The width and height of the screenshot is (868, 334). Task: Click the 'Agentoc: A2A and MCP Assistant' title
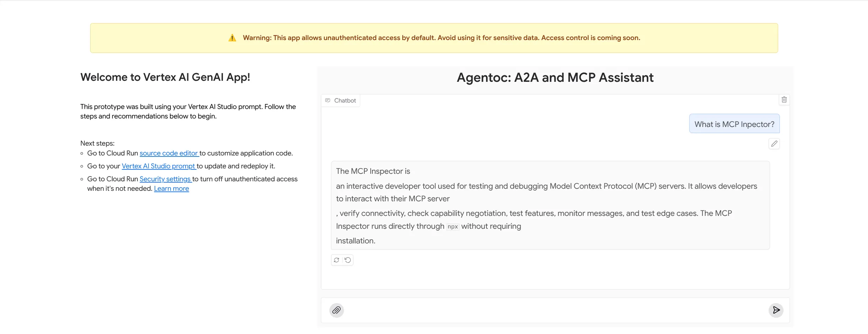point(555,78)
